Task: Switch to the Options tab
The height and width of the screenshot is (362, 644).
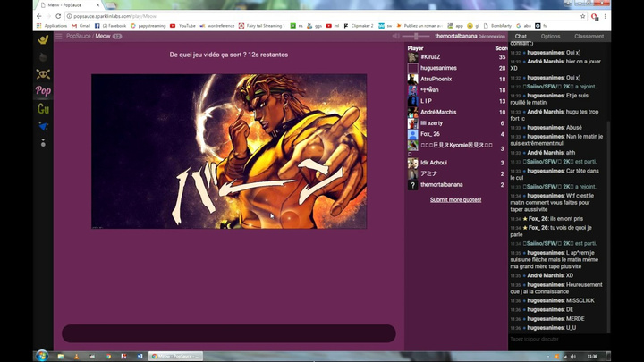Action: pos(550,36)
